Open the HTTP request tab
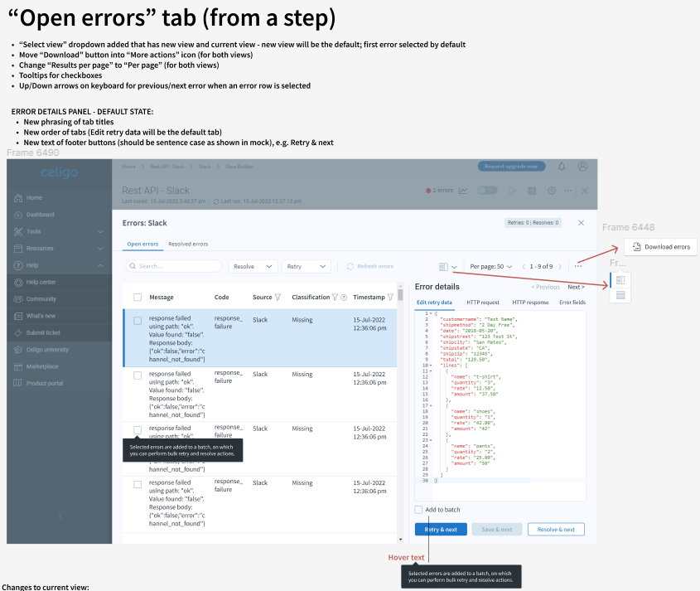 click(x=483, y=303)
